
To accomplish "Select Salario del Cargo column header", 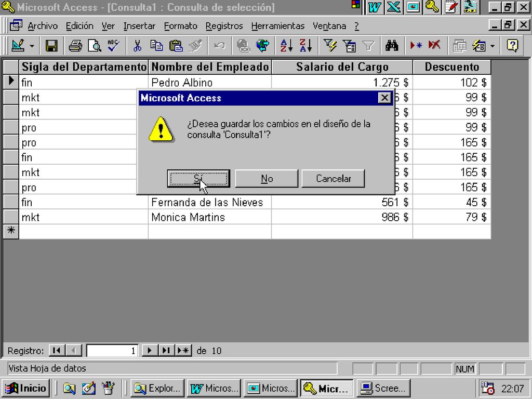I will click(x=342, y=67).
